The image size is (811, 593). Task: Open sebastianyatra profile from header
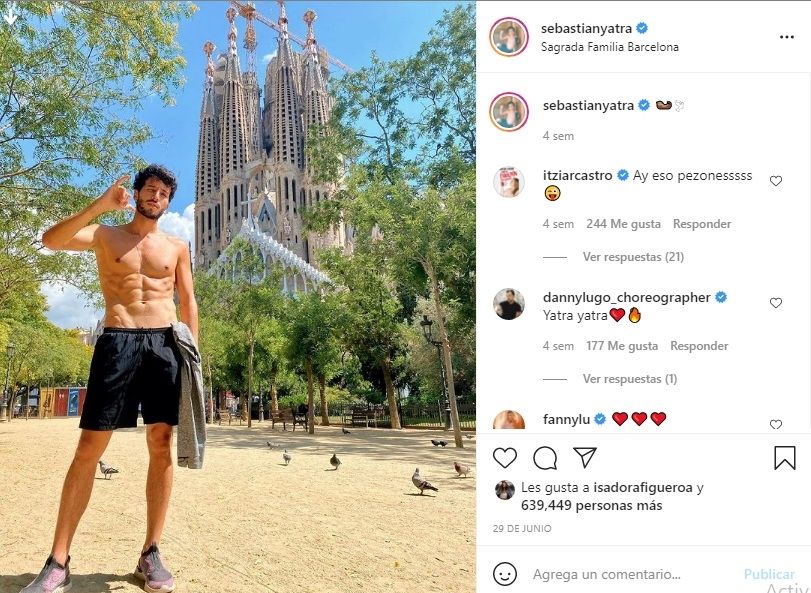click(586, 28)
